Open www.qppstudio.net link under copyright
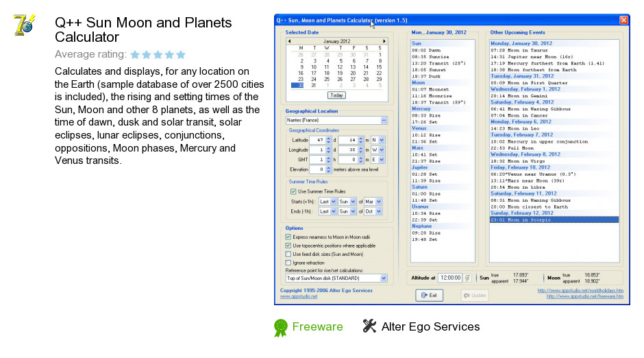This screenshot has width=644, height=358. [299, 296]
